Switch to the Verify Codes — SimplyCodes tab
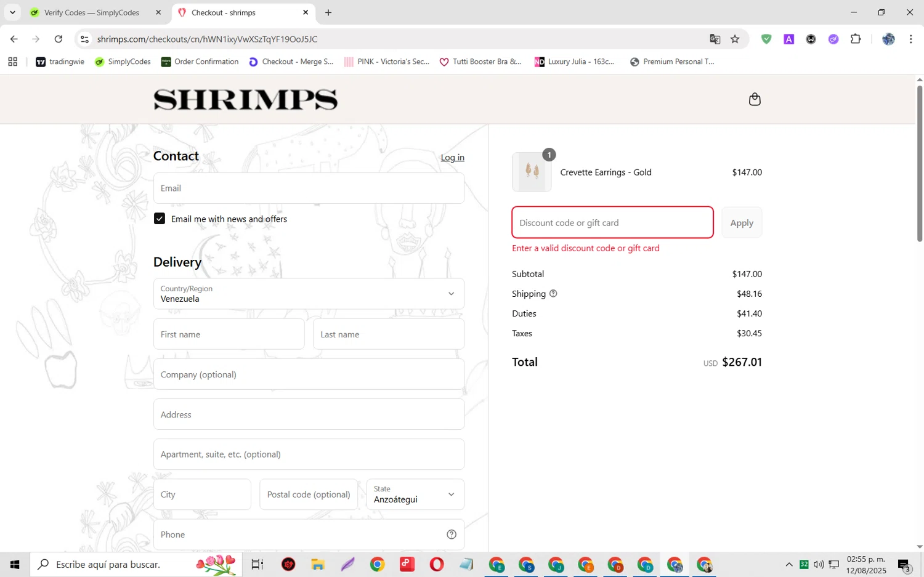The width and height of the screenshot is (924, 577). point(91,12)
